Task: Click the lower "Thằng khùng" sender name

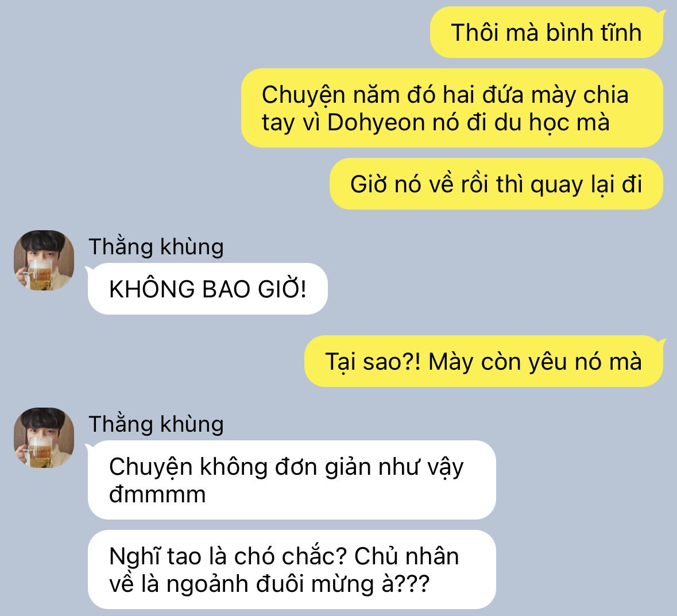Action: pyautogui.click(x=156, y=425)
